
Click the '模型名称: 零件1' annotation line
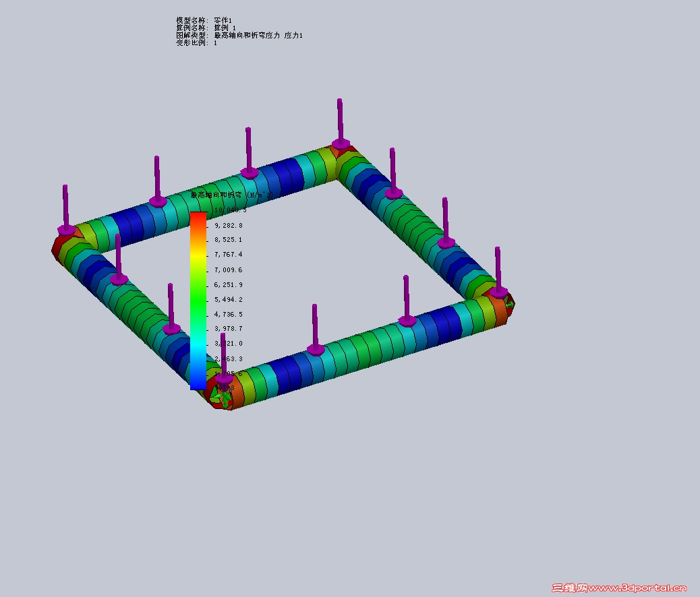pos(204,20)
